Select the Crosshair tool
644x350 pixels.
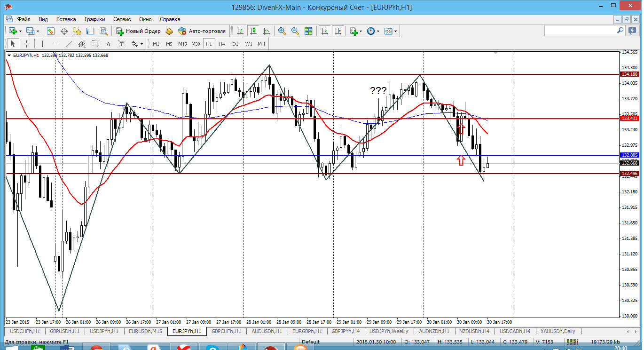26,44
